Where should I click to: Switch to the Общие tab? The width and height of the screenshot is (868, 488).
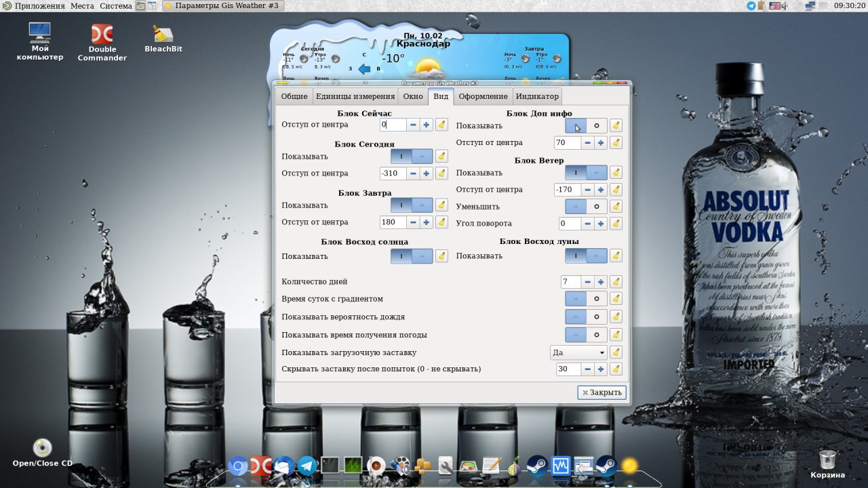tap(294, 96)
